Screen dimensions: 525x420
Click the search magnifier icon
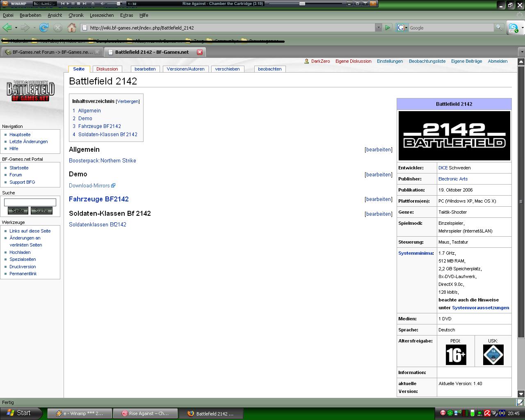pos(499,27)
